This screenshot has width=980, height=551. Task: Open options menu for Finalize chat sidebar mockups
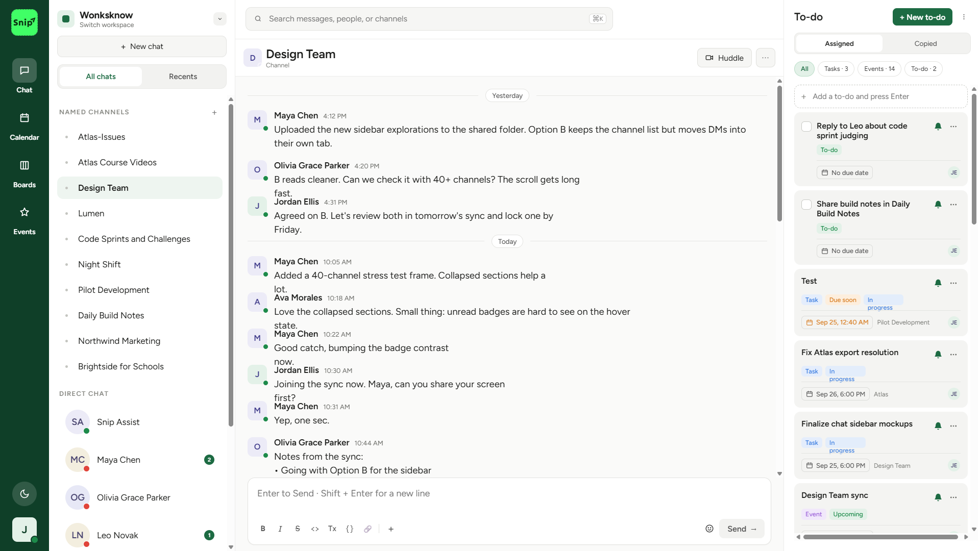point(953,425)
